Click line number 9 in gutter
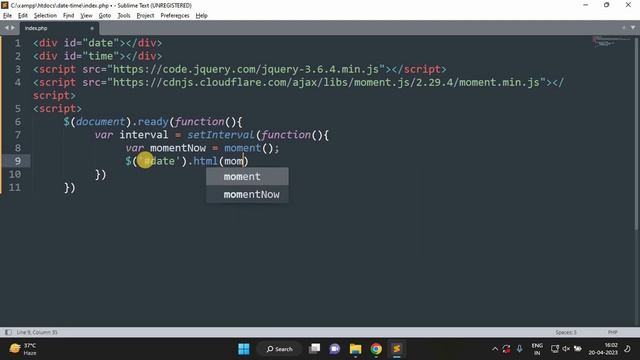The height and width of the screenshot is (360, 640). tap(18, 161)
